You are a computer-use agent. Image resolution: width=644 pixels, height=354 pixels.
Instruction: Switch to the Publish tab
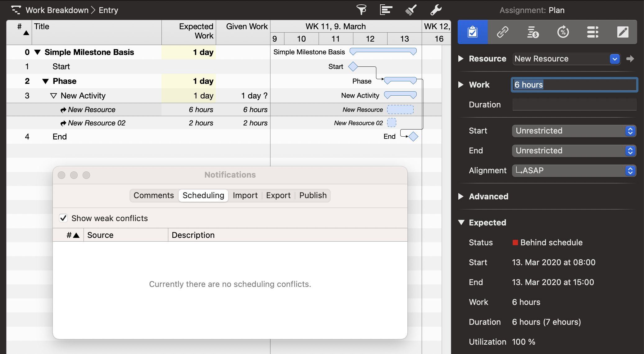click(x=313, y=195)
